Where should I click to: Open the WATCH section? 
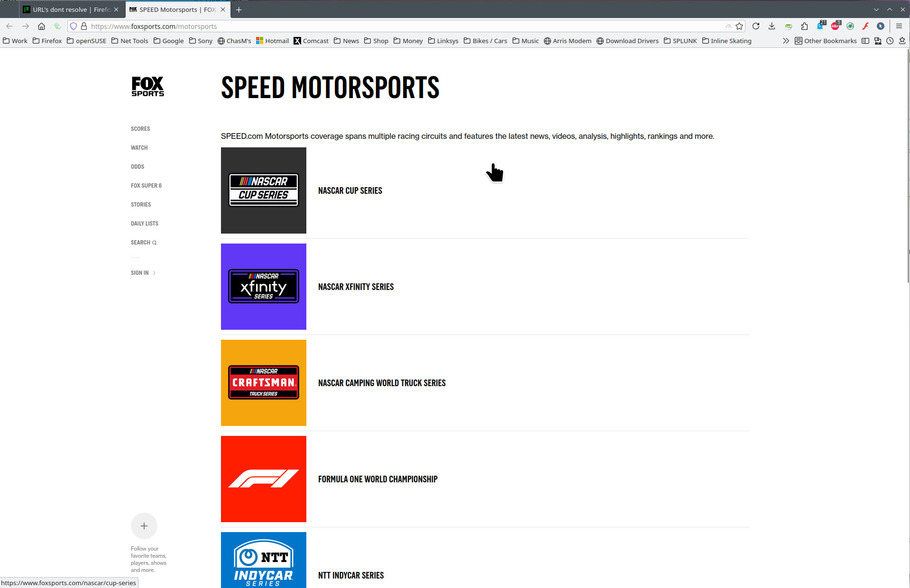(139, 148)
